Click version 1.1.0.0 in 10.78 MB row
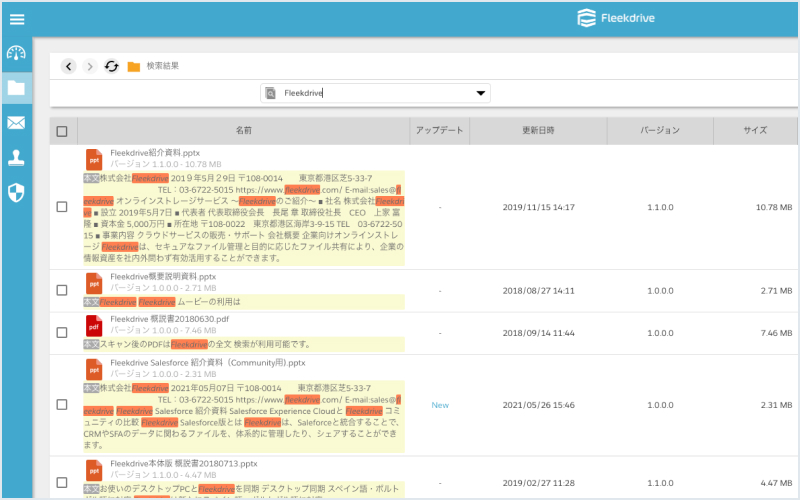The height and width of the screenshot is (500, 800). 660,207
